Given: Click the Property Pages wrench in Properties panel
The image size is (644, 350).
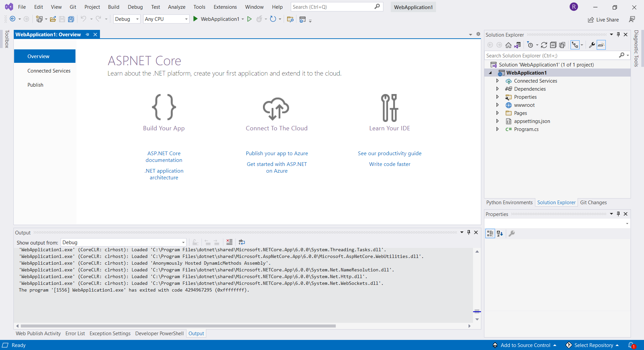Looking at the screenshot, I should (512, 233).
